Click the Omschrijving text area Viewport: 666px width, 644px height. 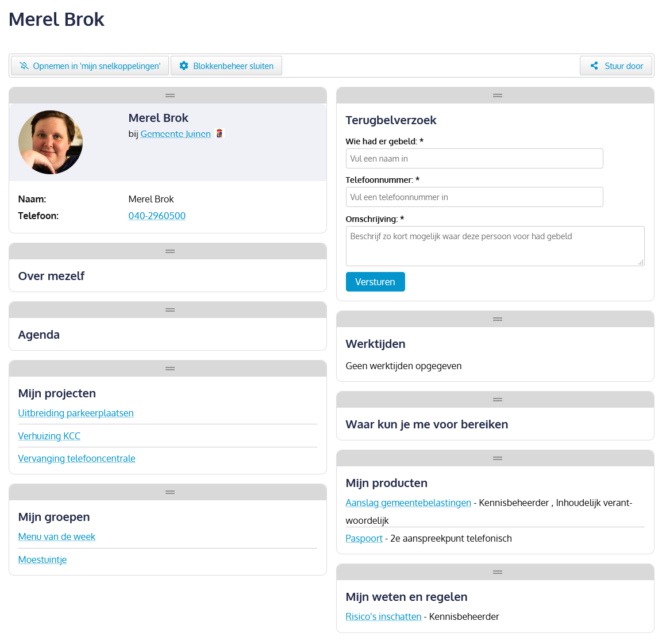click(x=495, y=246)
